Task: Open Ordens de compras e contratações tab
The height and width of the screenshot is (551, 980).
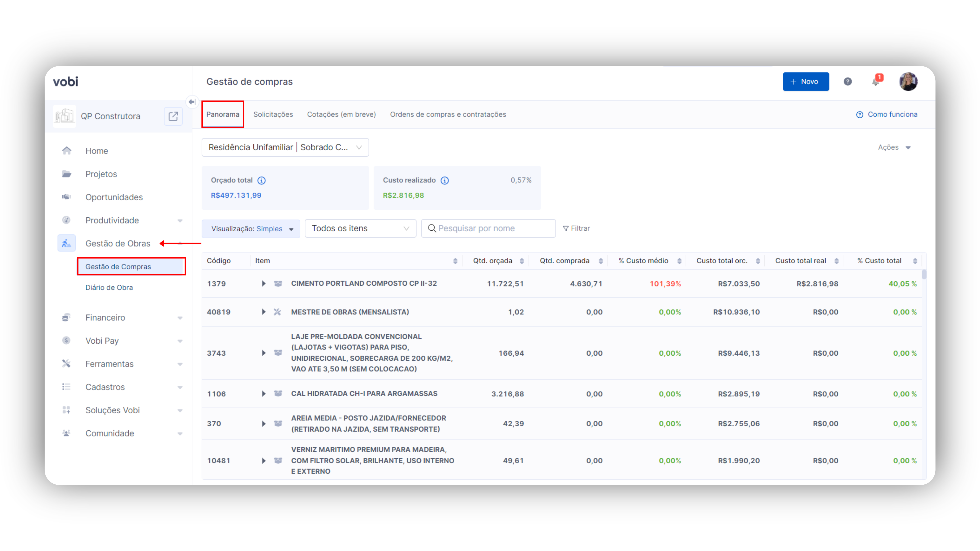Action: (448, 115)
